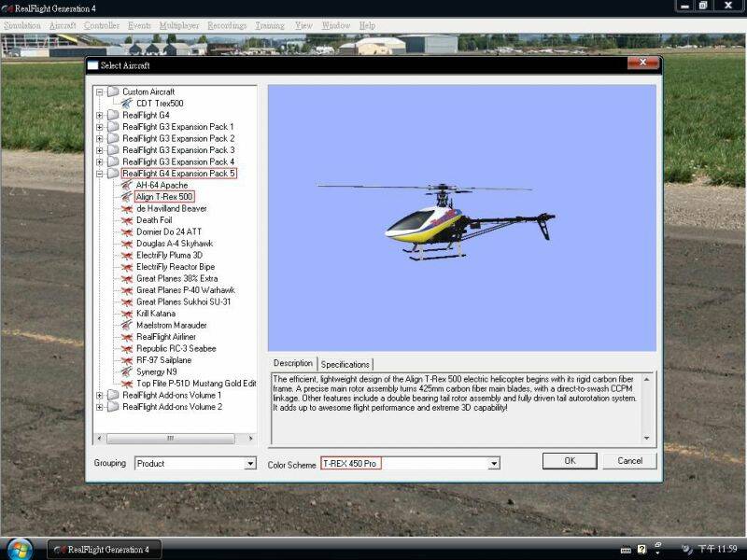Select the CDT Trex500 helicopter icon

click(x=127, y=104)
